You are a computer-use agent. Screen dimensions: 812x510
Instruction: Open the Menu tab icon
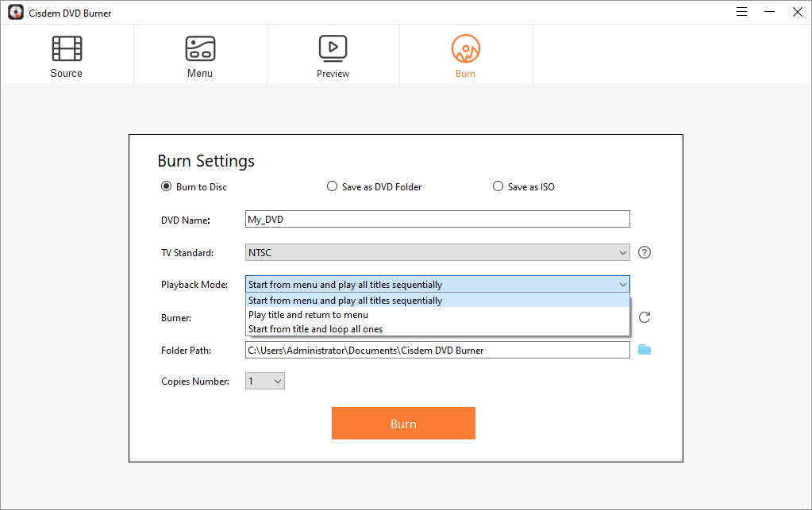(x=200, y=48)
